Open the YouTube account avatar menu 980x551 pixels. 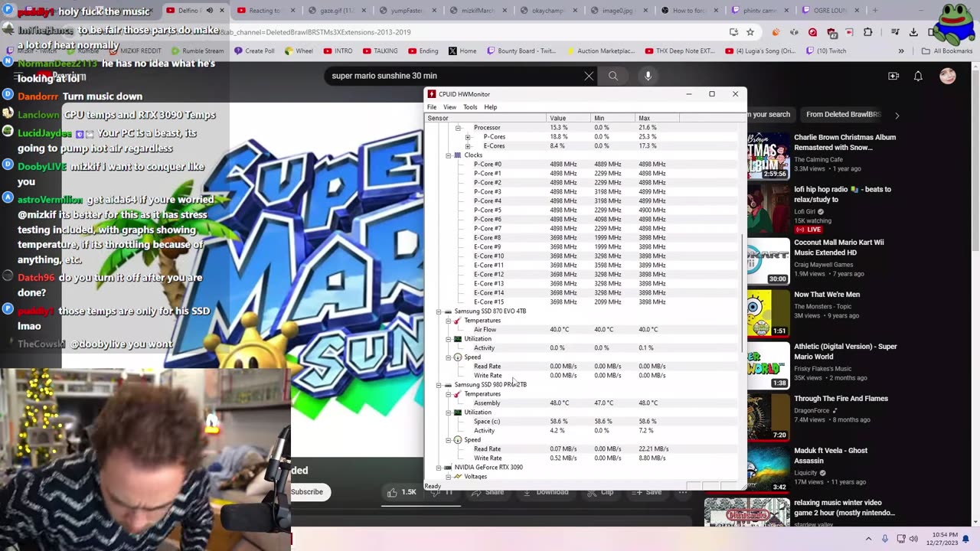[948, 76]
